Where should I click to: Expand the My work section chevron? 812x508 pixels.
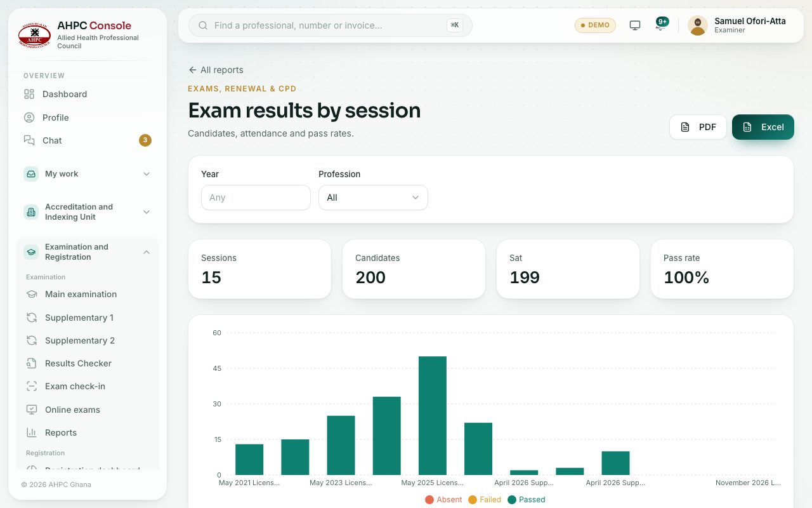147,174
